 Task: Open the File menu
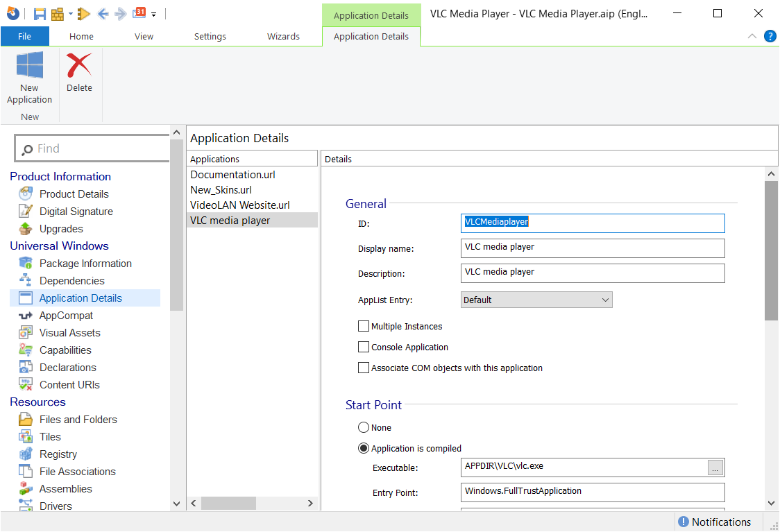coord(24,36)
